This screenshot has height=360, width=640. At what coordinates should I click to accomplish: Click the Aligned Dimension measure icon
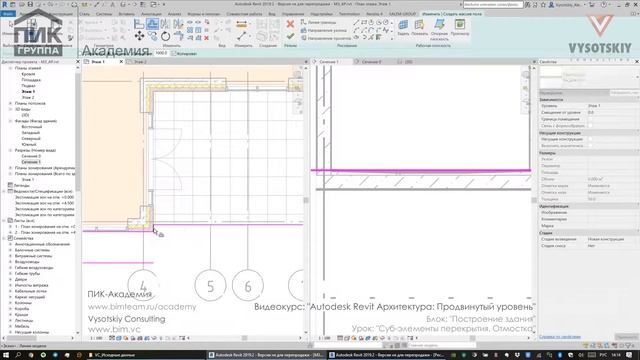(242, 24)
